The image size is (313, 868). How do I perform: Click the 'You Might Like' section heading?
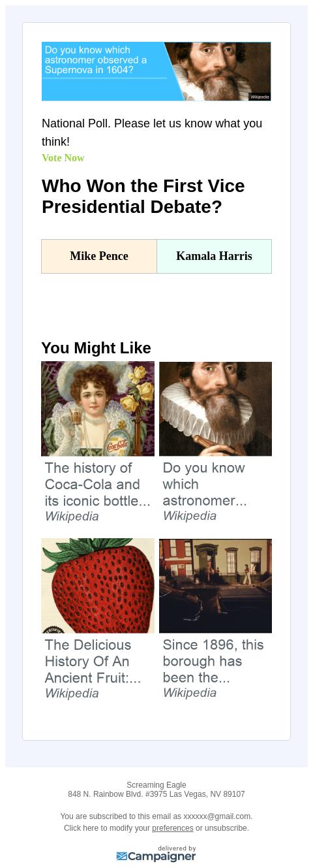[96, 348]
